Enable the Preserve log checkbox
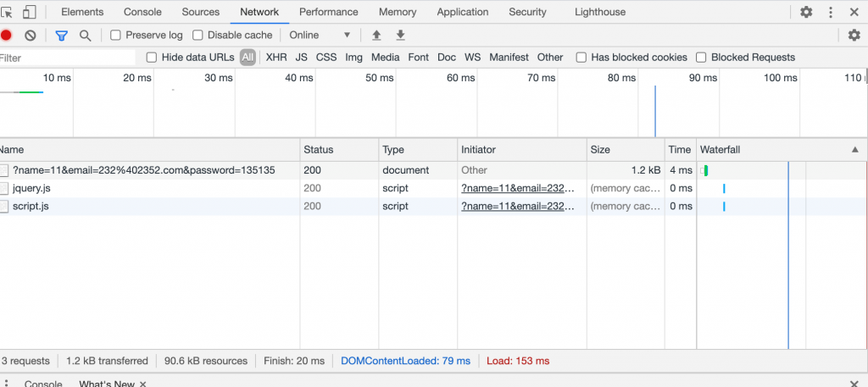The height and width of the screenshot is (387, 868). click(116, 36)
